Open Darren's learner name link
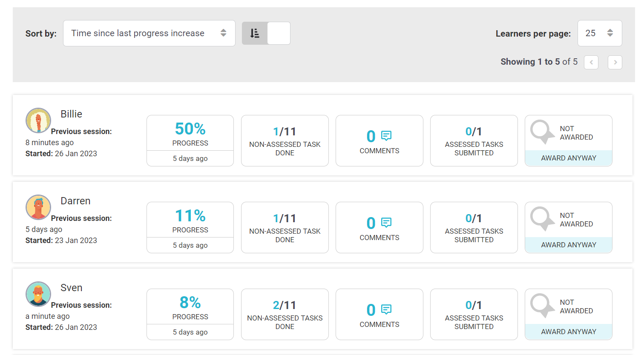The height and width of the screenshot is (355, 644). 75,201
